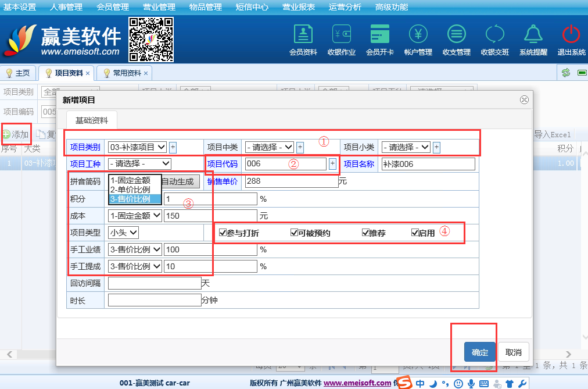This screenshot has width=588, height=389.
Task: Click the 销售单价 input field with 288
Action: point(291,181)
